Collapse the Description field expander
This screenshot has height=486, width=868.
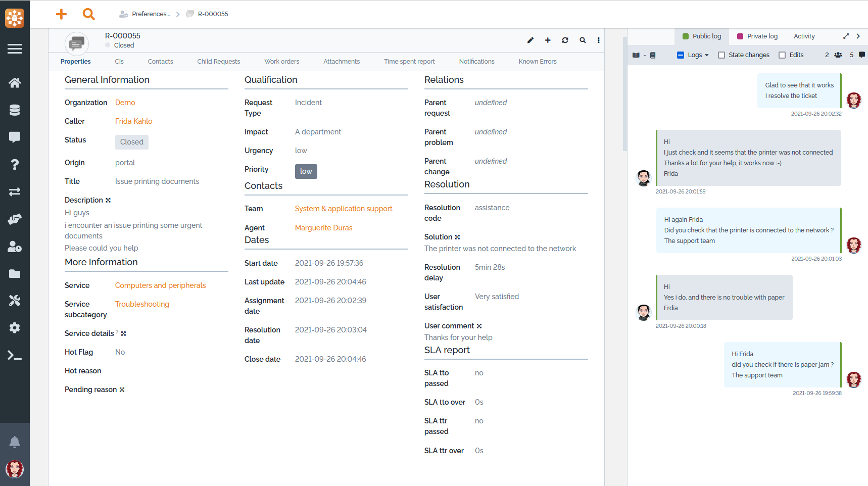[x=108, y=201]
